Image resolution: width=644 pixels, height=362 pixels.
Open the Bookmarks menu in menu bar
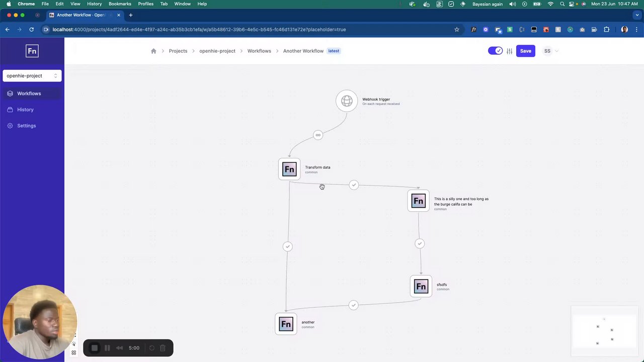click(x=120, y=4)
